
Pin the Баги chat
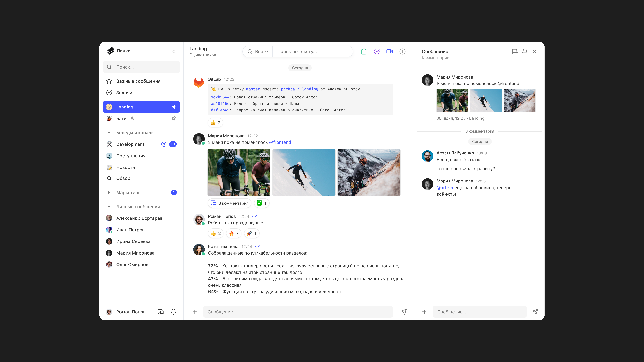(x=173, y=118)
